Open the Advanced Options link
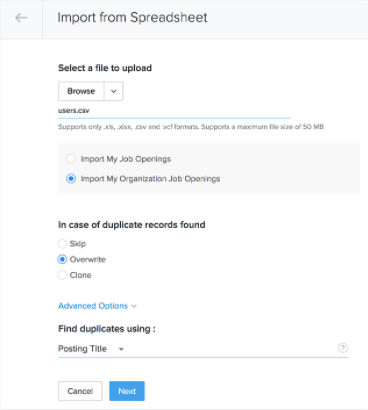This screenshot has width=368, height=410. coord(93,306)
